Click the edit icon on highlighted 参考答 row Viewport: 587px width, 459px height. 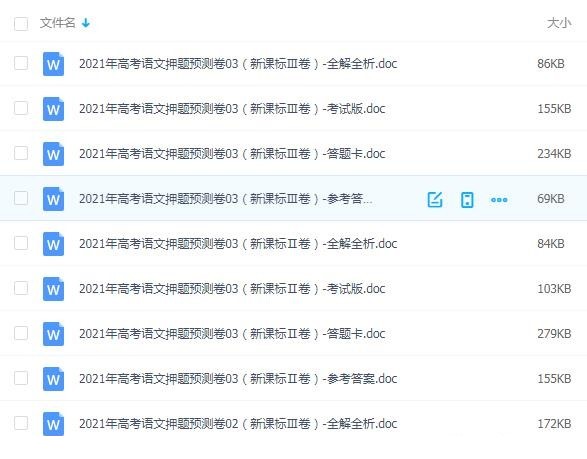pyautogui.click(x=435, y=199)
